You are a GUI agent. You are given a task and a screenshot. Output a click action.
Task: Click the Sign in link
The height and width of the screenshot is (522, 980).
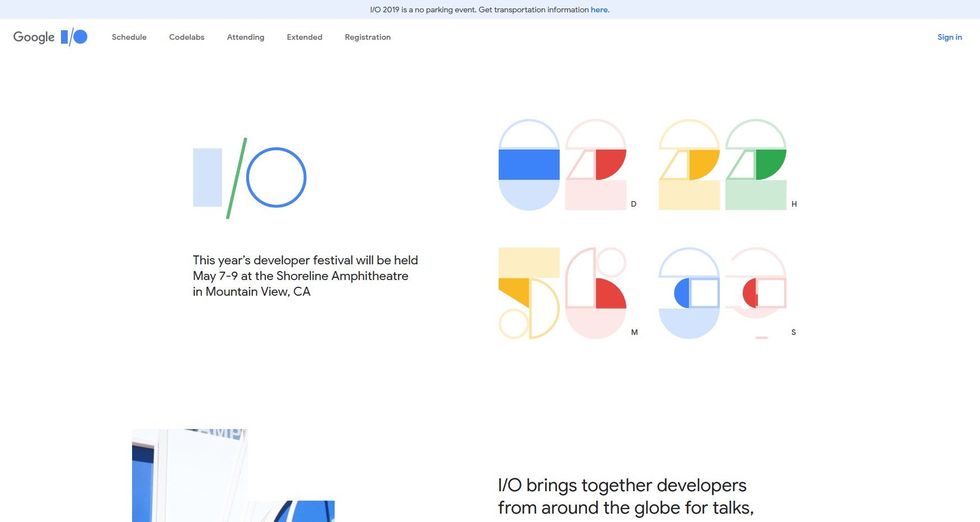pyautogui.click(x=950, y=37)
